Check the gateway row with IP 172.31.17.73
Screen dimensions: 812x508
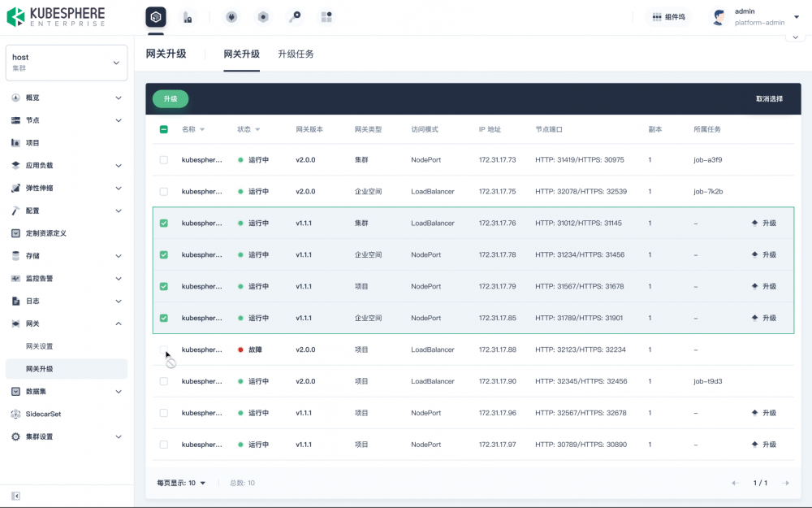point(164,160)
